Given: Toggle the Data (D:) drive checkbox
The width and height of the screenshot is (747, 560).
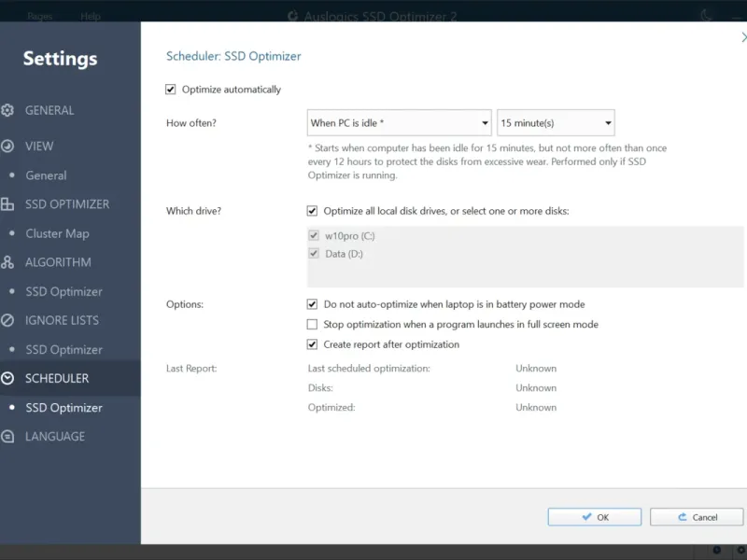Looking at the screenshot, I should (x=314, y=253).
